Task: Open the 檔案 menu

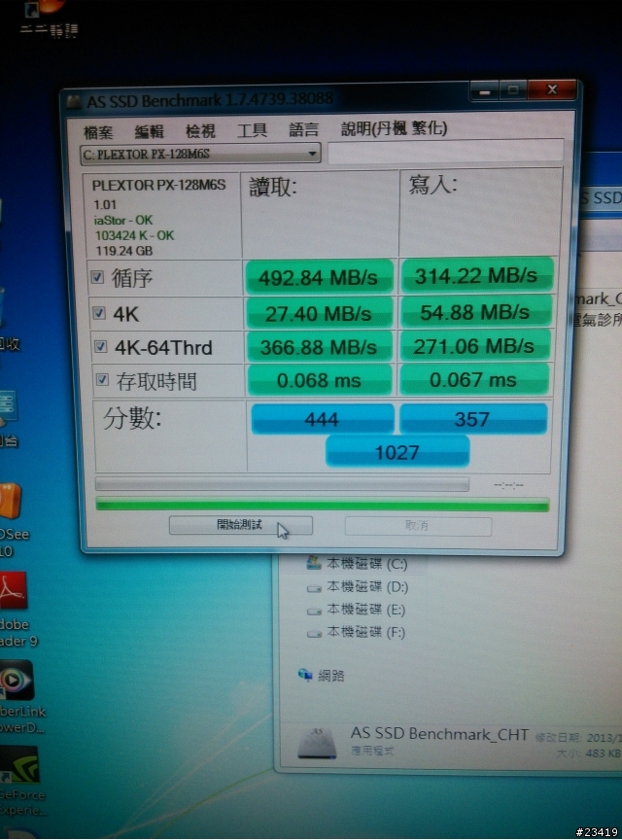Action: pyautogui.click(x=98, y=132)
